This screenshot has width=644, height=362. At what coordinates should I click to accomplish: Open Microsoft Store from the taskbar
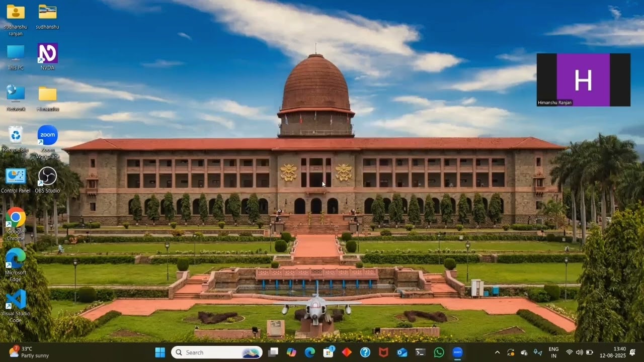pyautogui.click(x=328, y=352)
